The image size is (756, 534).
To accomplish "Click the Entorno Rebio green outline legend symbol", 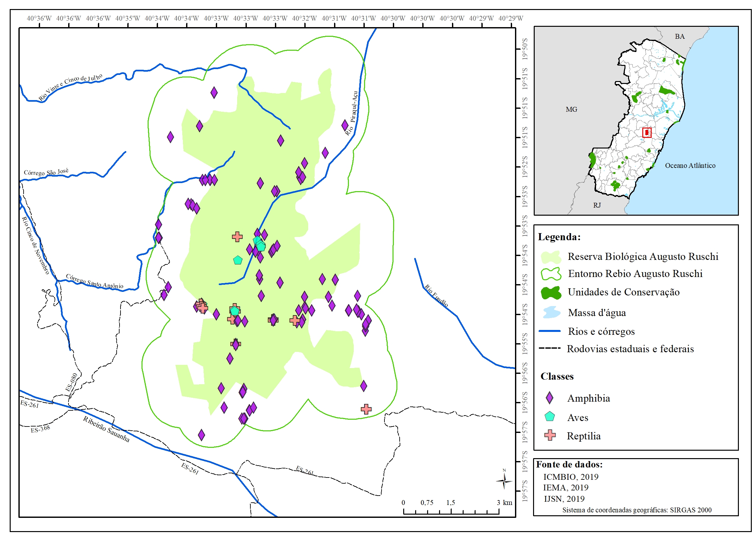I will coord(551,273).
